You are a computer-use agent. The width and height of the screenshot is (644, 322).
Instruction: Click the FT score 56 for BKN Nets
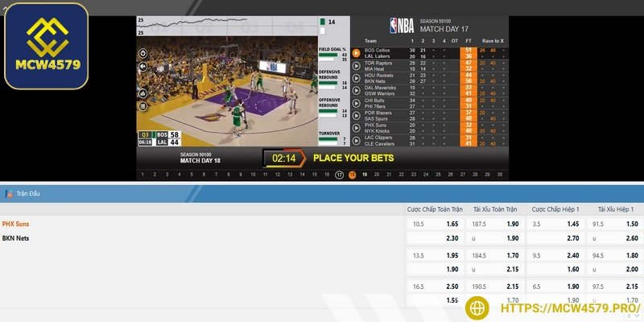pyautogui.click(x=469, y=81)
